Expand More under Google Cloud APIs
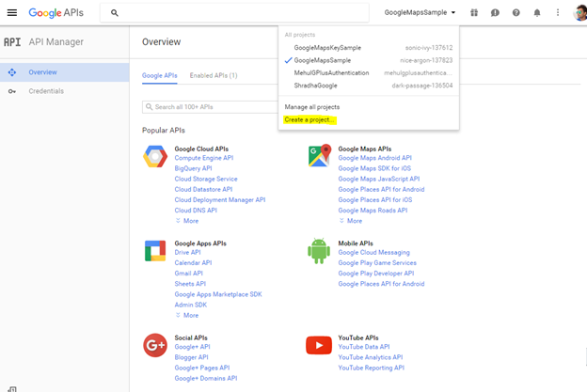 188,221
